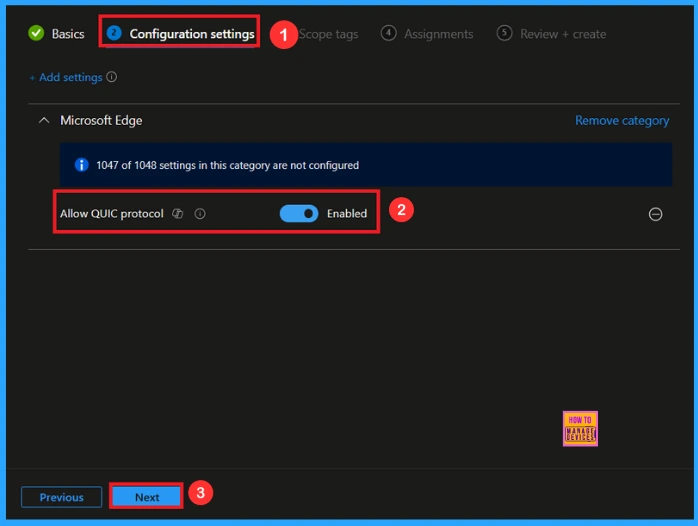Click the green checkmark icon beside Basics
The width and height of the screenshot is (698, 526).
tap(36, 33)
